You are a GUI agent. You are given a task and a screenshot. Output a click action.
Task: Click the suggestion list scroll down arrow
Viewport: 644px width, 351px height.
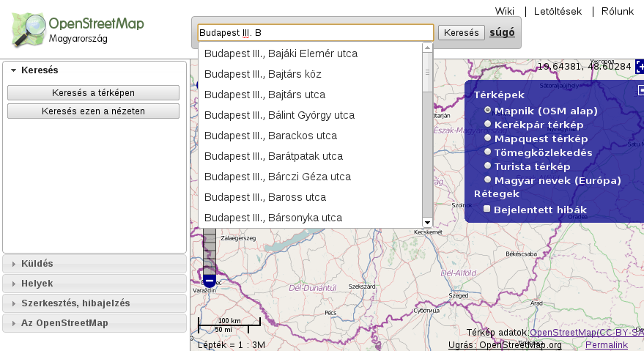tap(428, 222)
